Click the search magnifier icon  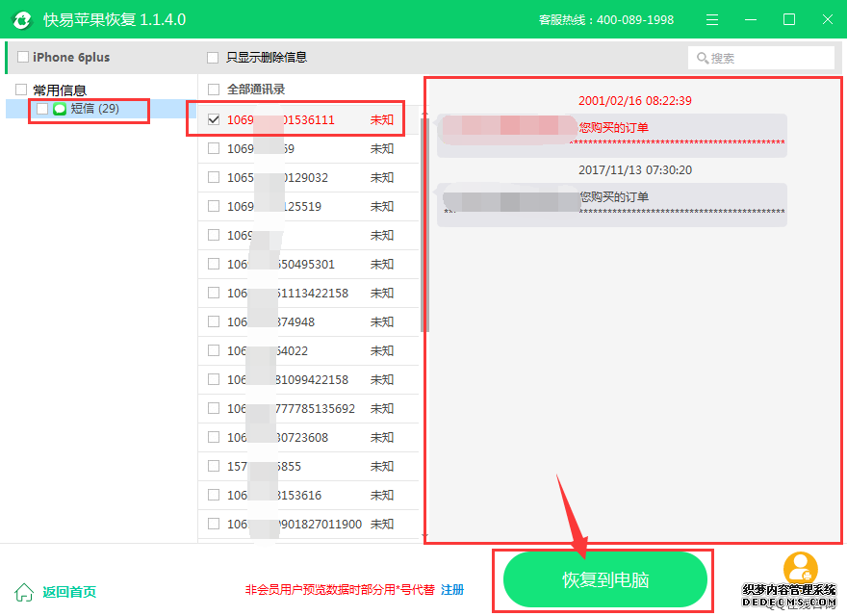pos(703,58)
